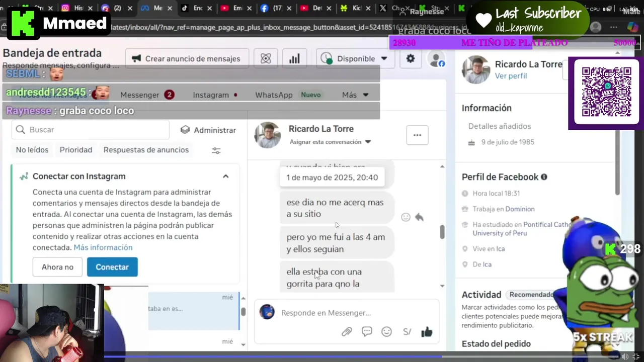Open the Disponible availability dropdown

(x=355, y=59)
